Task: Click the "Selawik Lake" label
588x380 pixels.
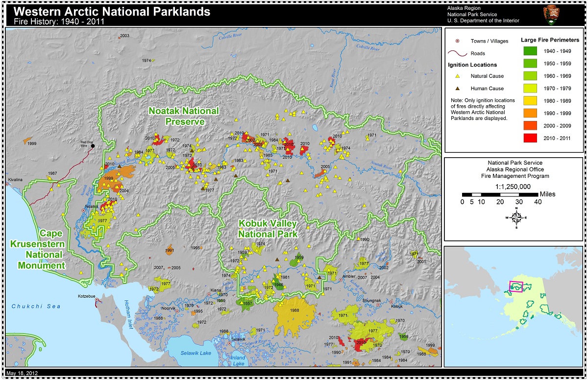Action: [x=196, y=353]
